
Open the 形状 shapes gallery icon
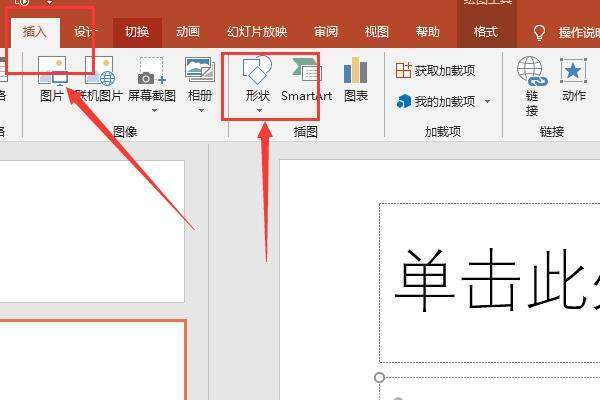click(257, 71)
